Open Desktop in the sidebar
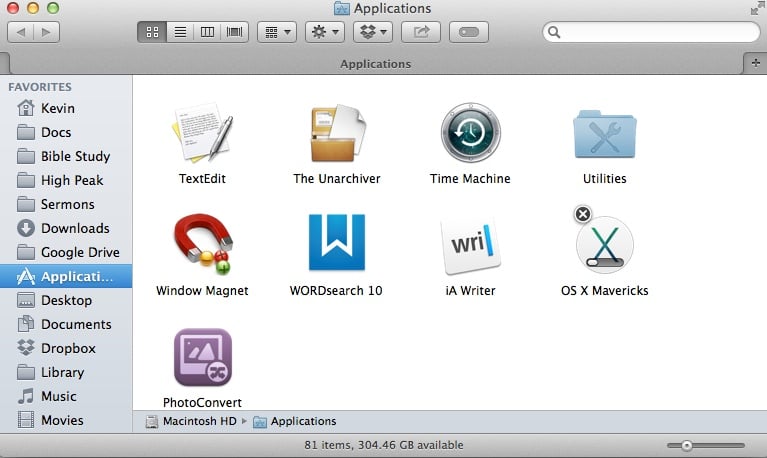The image size is (767, 458). (66, 300)
